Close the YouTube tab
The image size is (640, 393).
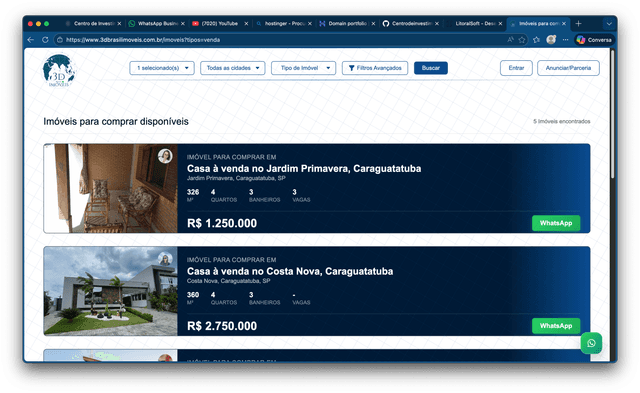(x=246, y=24)
